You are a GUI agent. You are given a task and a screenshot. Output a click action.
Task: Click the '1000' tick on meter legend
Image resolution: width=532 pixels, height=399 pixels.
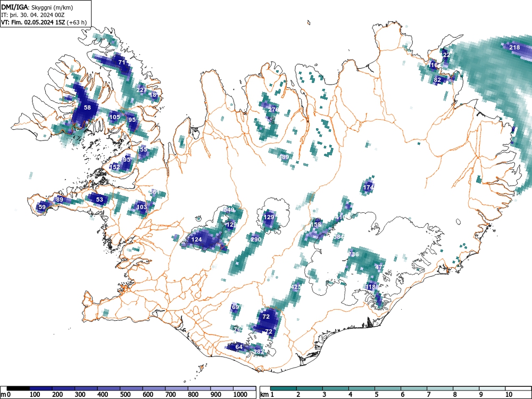coord(240,395)
